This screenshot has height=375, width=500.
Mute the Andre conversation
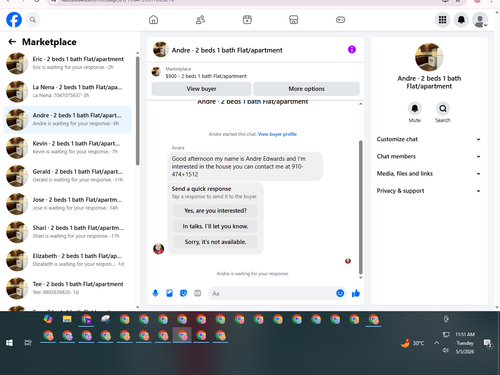coord(415,108)
